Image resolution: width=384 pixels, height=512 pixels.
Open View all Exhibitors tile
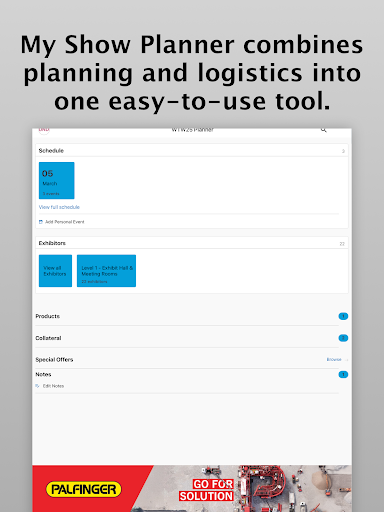[x=55, y=271]
